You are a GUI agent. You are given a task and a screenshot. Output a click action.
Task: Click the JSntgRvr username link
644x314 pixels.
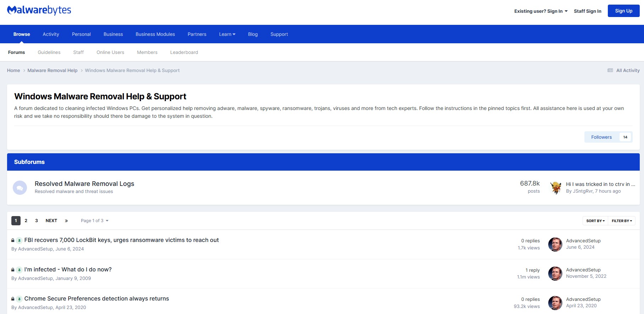[x=583, y=191]
